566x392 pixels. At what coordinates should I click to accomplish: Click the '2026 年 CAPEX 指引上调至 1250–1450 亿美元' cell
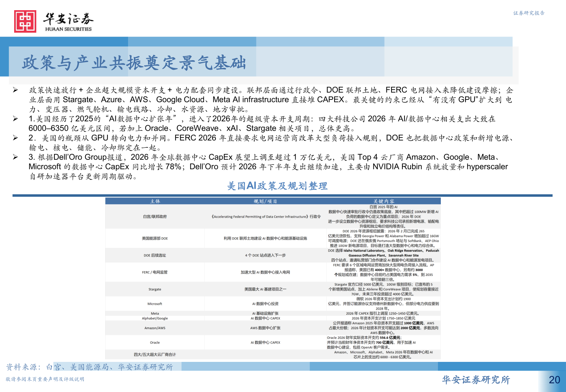(x=384, y=314)
